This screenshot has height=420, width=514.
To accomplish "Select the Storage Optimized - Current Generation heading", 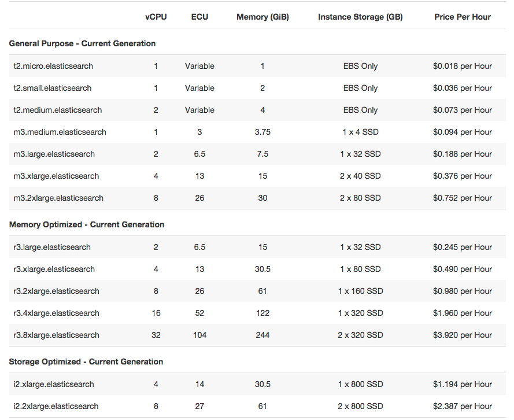I will [x=86, y=362].
